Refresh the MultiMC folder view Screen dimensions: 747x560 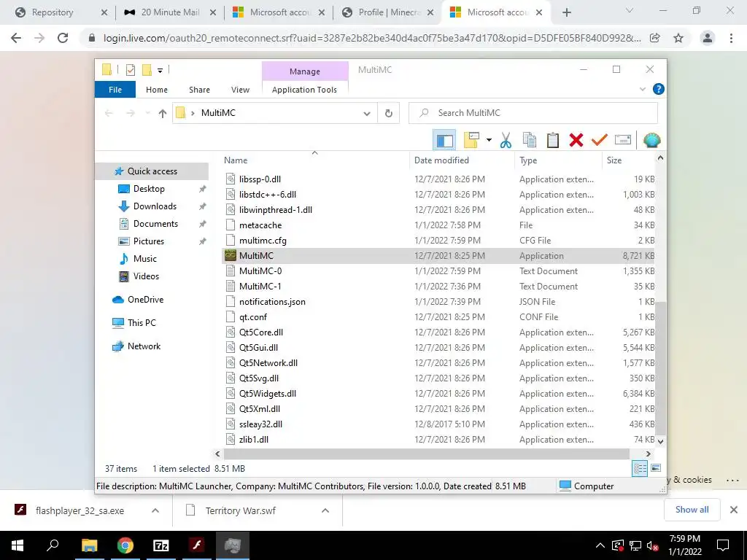389,113
